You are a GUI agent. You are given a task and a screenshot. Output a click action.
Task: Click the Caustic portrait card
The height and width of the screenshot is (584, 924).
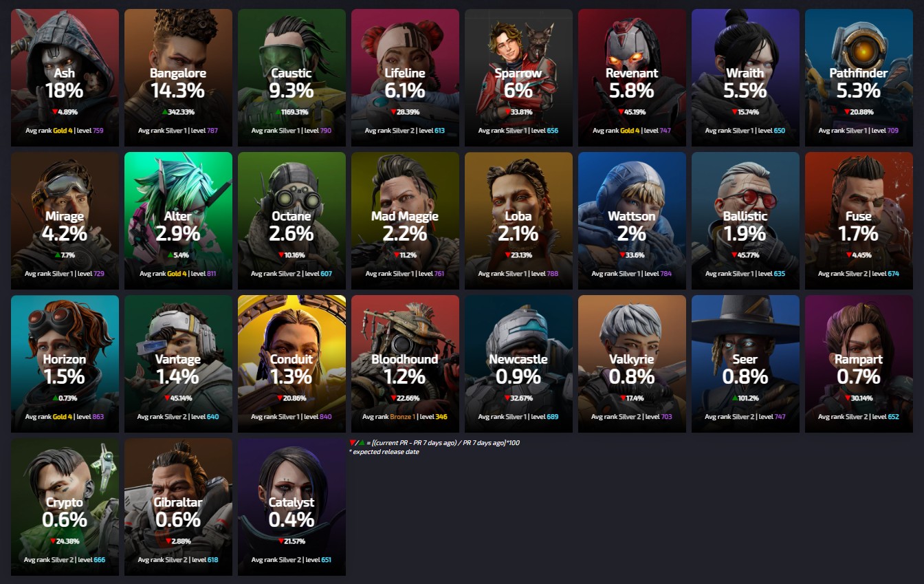pyautogui.click(x=291, y=78)
